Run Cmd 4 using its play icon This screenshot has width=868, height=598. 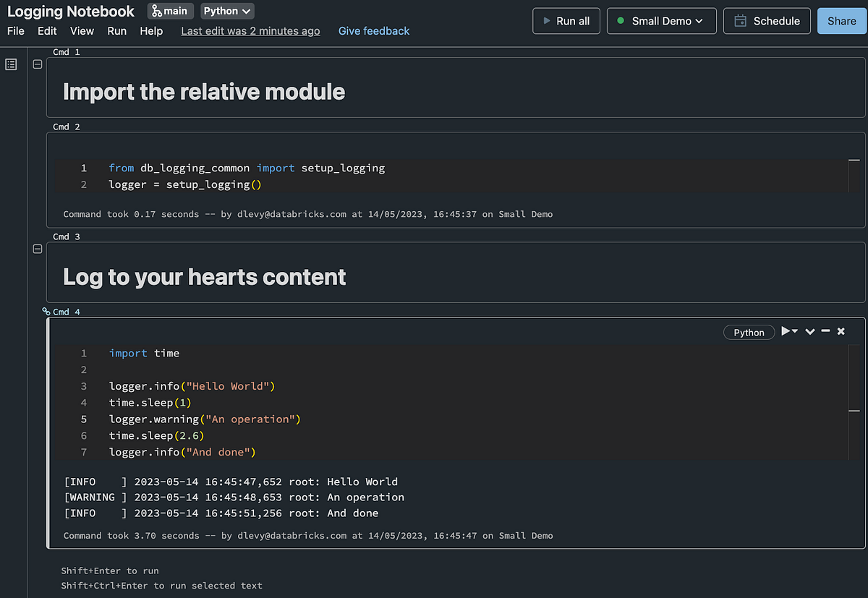pyautogui.click(x=786, y=330)
